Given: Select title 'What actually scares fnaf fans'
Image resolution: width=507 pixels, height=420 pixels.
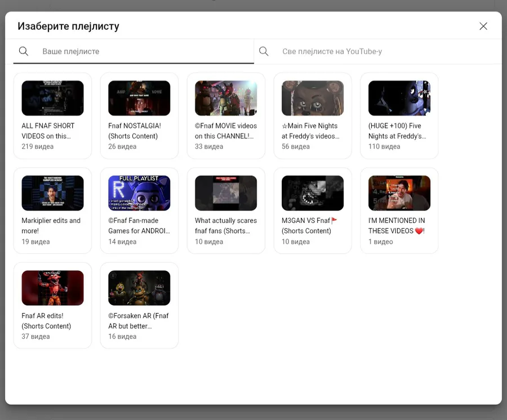Looking at the screenshot, I should tap(226, 226).
